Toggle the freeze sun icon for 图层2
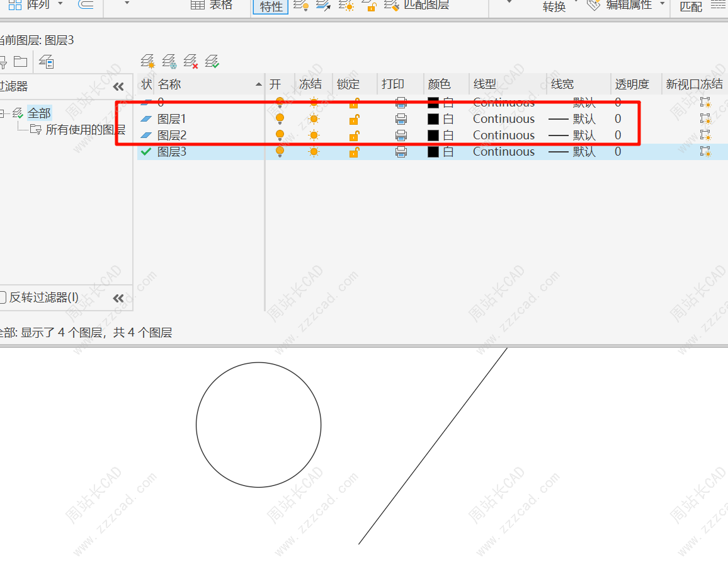728x564 pixels. [x=314, y=135]
